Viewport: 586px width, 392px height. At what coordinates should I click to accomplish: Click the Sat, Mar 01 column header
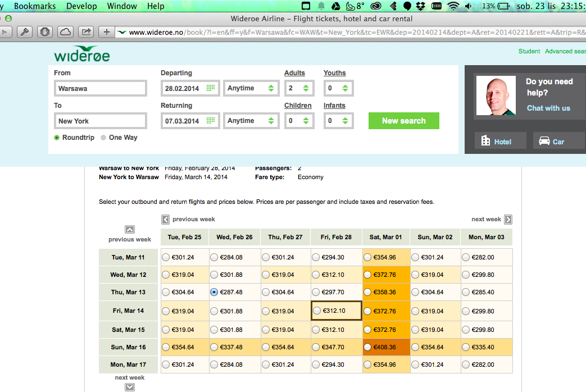pyautogui.click(x=385, y=237)
